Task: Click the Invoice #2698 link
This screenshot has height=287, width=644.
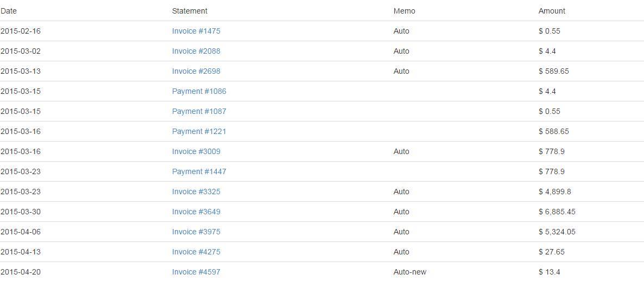Action: point(196,71)
